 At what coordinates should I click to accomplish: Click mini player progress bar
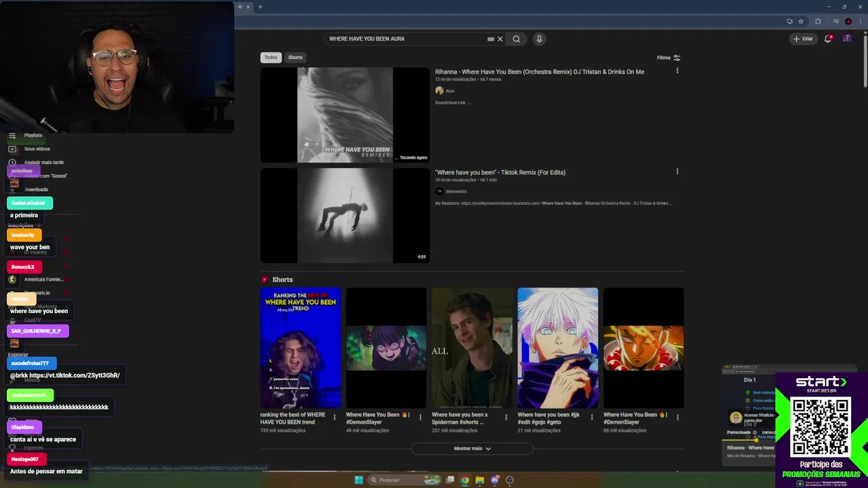pos(748,440)
